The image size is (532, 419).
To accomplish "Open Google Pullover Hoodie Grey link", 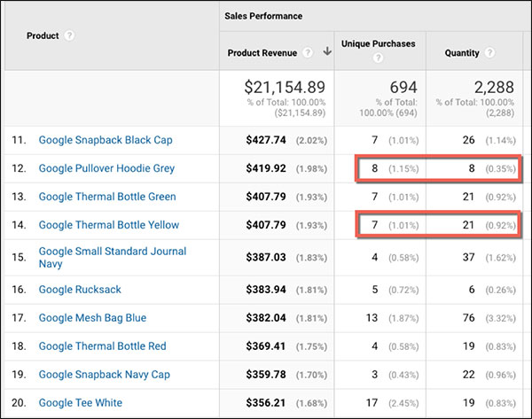I will click(x=106, y=168).
